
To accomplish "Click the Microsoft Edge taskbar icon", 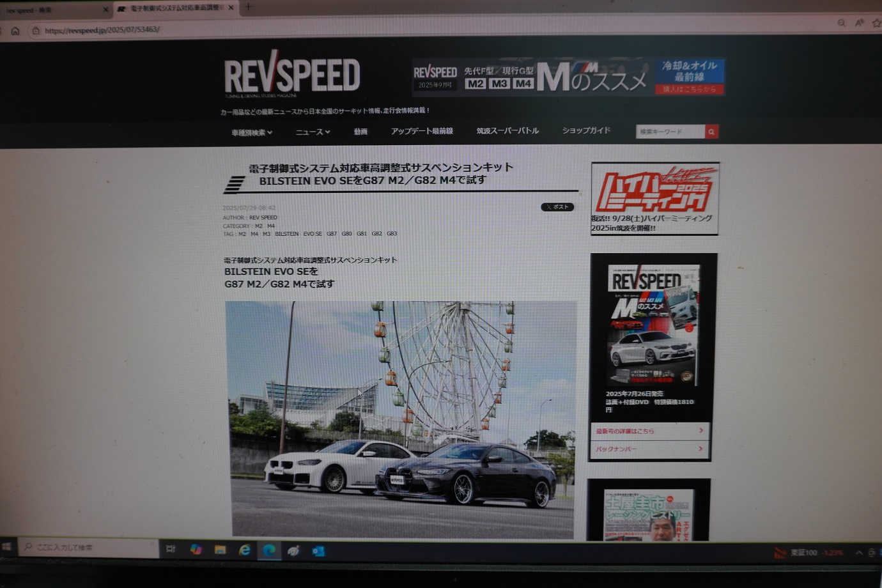I will pos(269,550).
